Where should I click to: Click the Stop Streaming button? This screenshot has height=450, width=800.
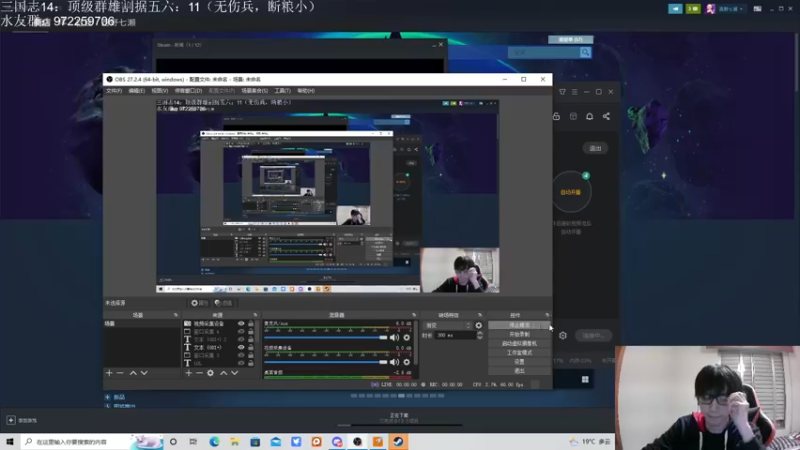pyautogui.click(x=519, y=325)
